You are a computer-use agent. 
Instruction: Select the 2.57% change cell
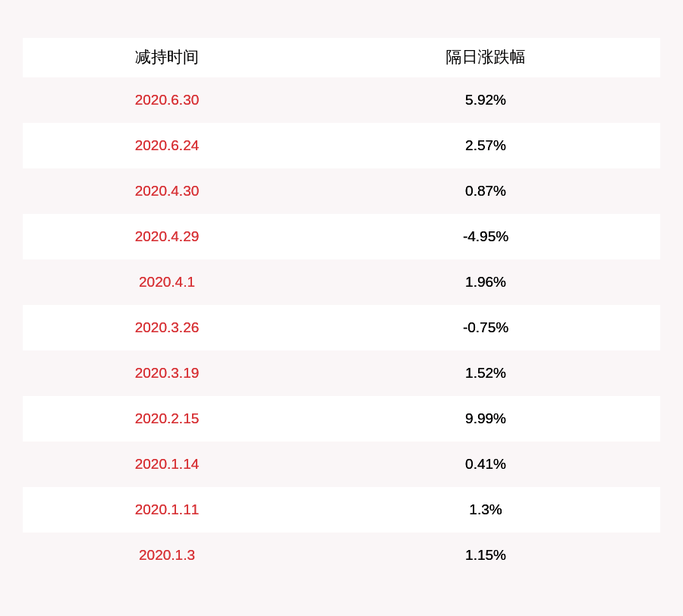(486, 146)
